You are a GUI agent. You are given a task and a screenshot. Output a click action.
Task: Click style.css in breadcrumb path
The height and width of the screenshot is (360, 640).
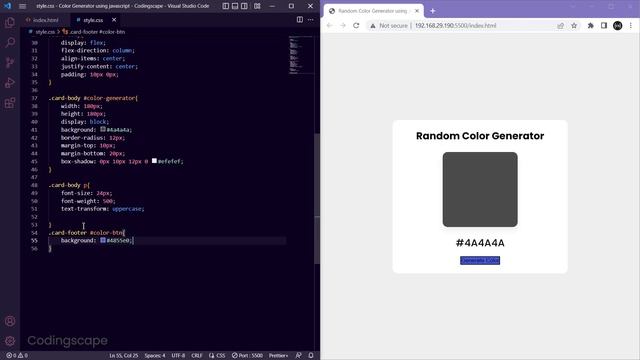coord(45,32)
